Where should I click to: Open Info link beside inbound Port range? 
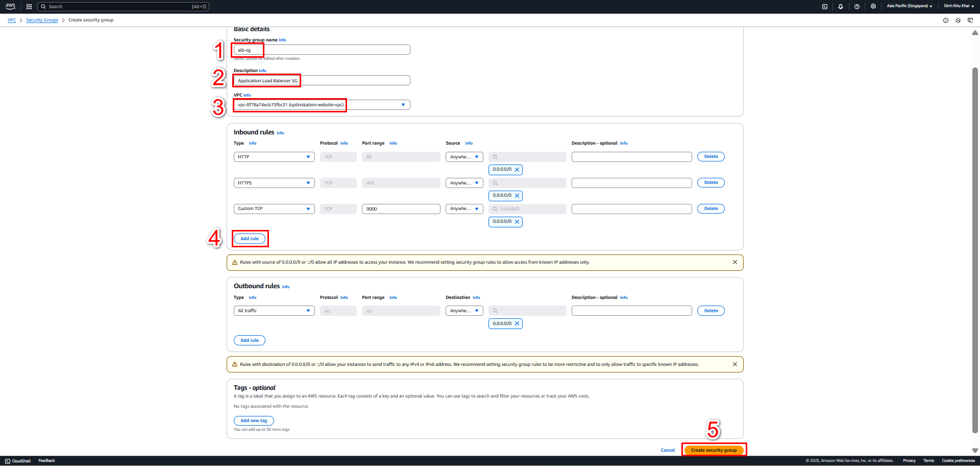point(393,143)
